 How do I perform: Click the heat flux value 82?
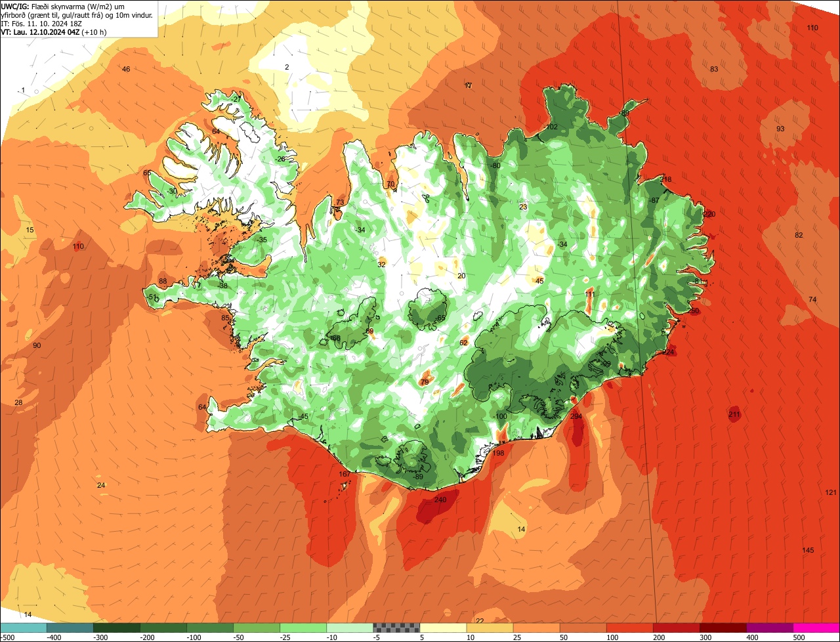coord(799,236)
